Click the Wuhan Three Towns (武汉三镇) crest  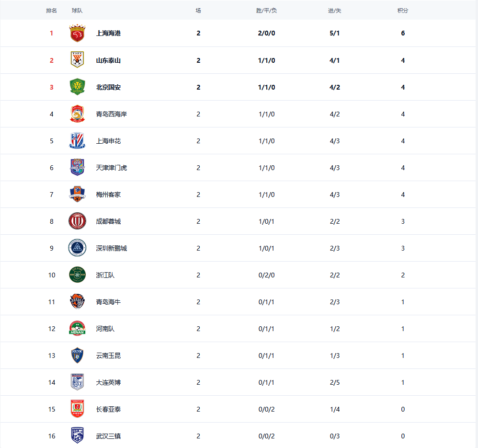click(x=77, y=436)
